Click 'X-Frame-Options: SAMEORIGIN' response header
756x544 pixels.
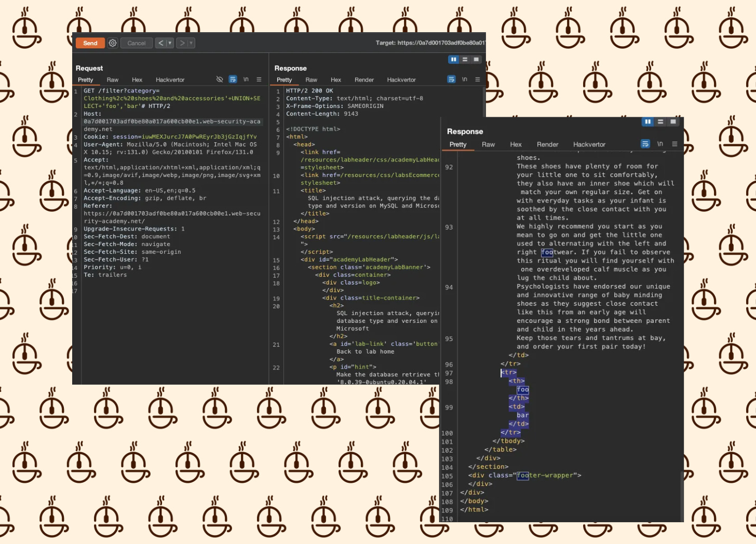click(x=335, y=106)
